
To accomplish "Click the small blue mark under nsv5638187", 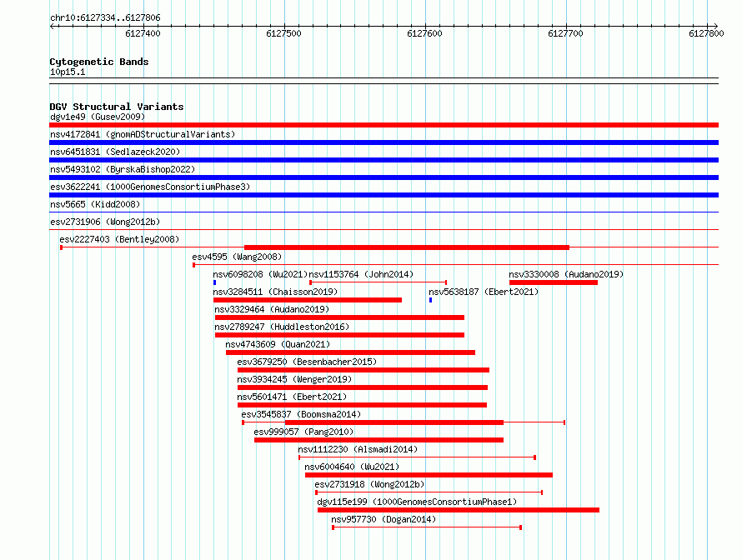I will 431,300.
